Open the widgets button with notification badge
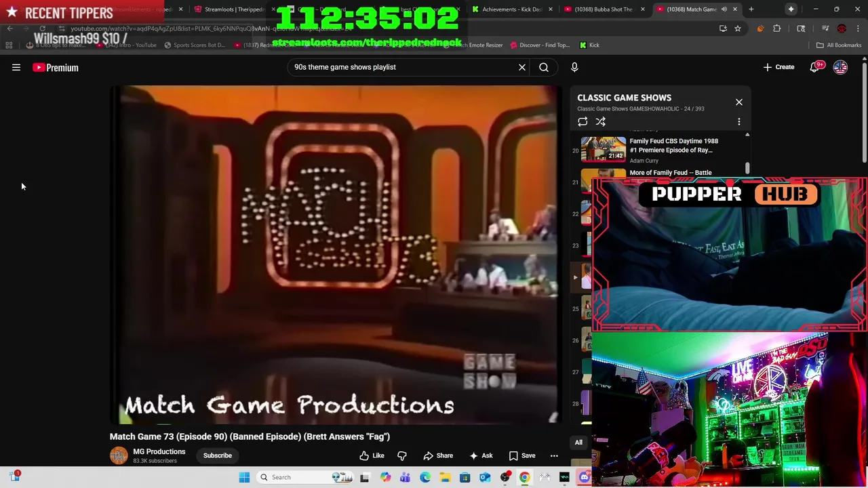 [14, 476]
